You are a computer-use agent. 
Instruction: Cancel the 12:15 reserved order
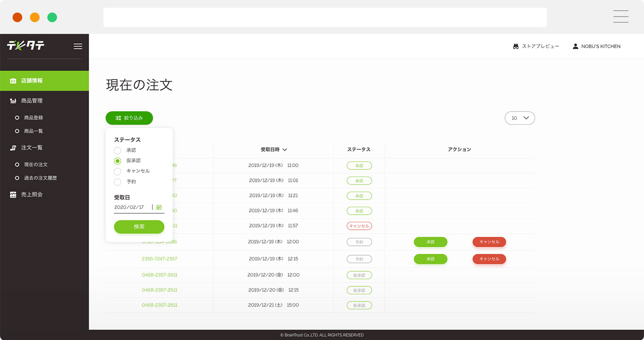pos(489,259)
